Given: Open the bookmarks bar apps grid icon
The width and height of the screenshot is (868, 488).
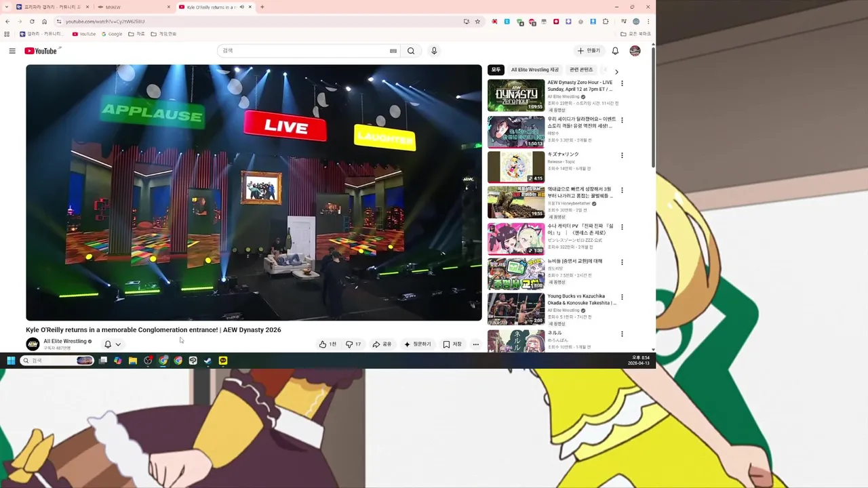Looking at the screenshot, I should (7, 34).
